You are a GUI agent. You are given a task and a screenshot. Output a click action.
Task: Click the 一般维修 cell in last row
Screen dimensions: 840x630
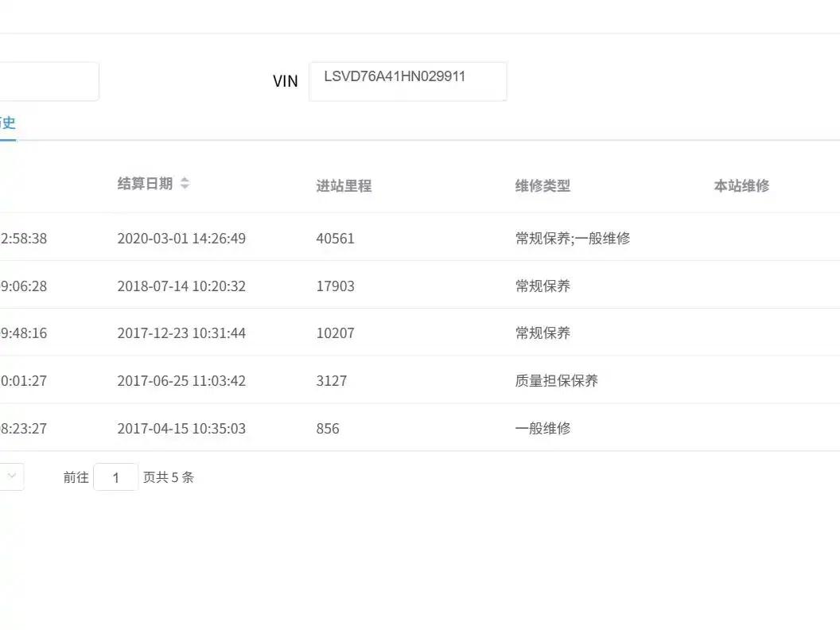pyautogui.click(x=542, y=429)
